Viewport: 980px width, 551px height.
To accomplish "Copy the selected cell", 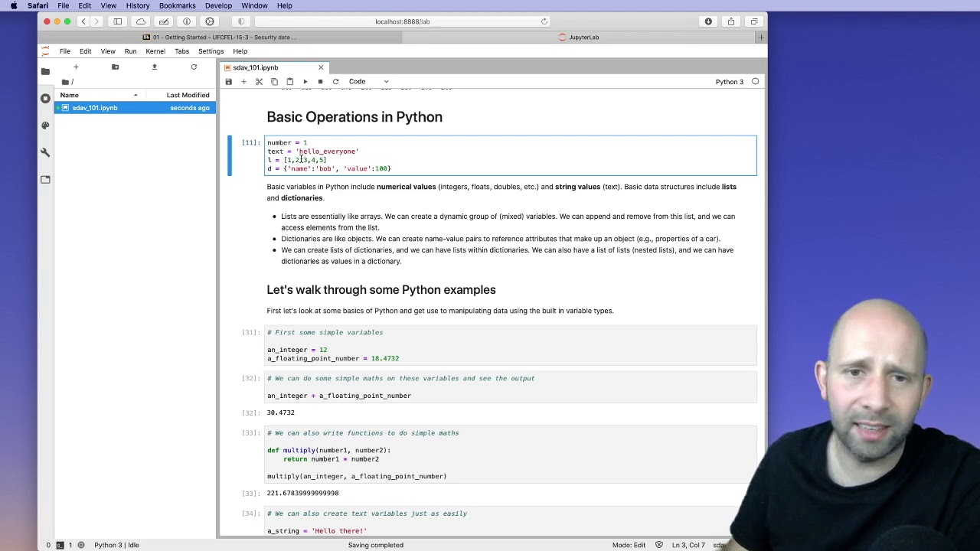I will (274, 81).
